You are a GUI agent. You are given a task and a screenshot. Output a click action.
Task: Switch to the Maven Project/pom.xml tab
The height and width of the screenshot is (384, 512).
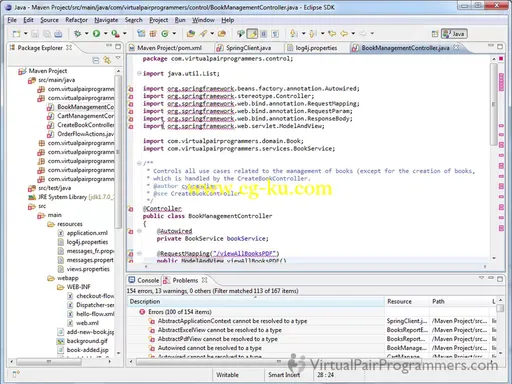coord(169,48)
